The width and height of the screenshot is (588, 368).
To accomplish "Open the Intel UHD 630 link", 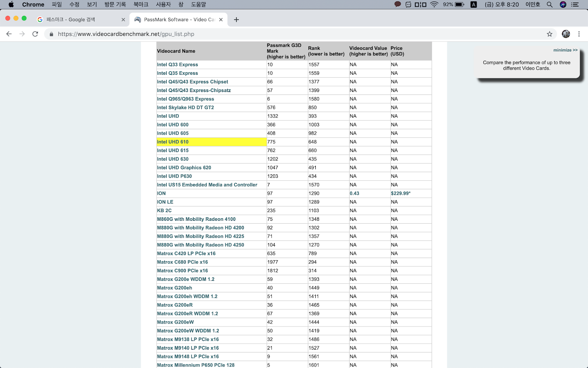I will click(x=173, y=159).
